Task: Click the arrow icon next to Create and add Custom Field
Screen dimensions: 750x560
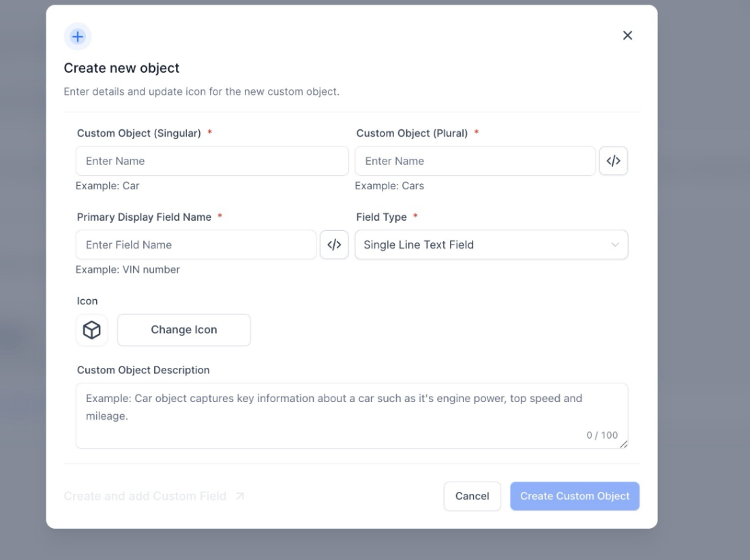Action: point(240,497)
